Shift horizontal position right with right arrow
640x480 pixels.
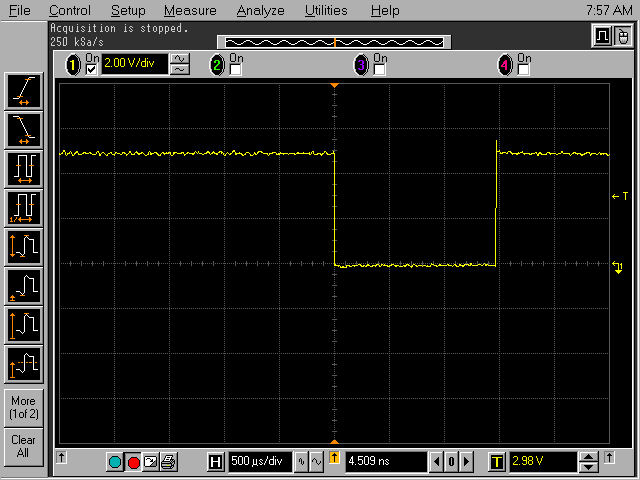(466, 462)
